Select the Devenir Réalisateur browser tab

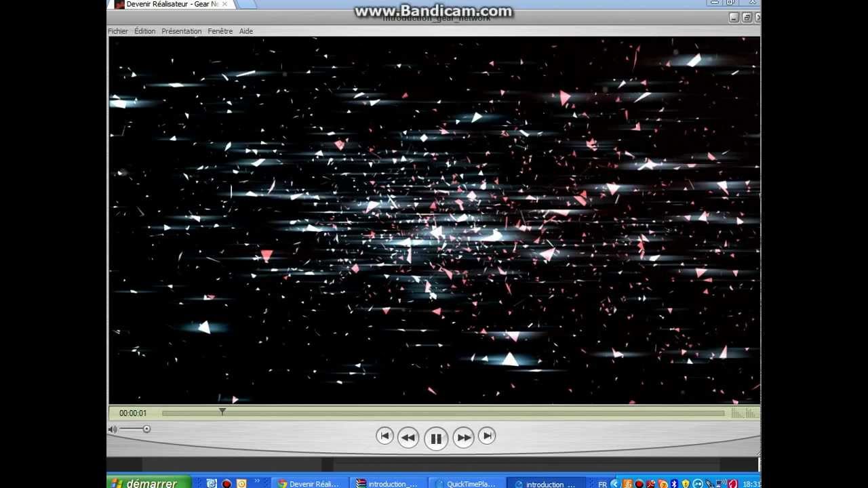click(x=172, y=4)
